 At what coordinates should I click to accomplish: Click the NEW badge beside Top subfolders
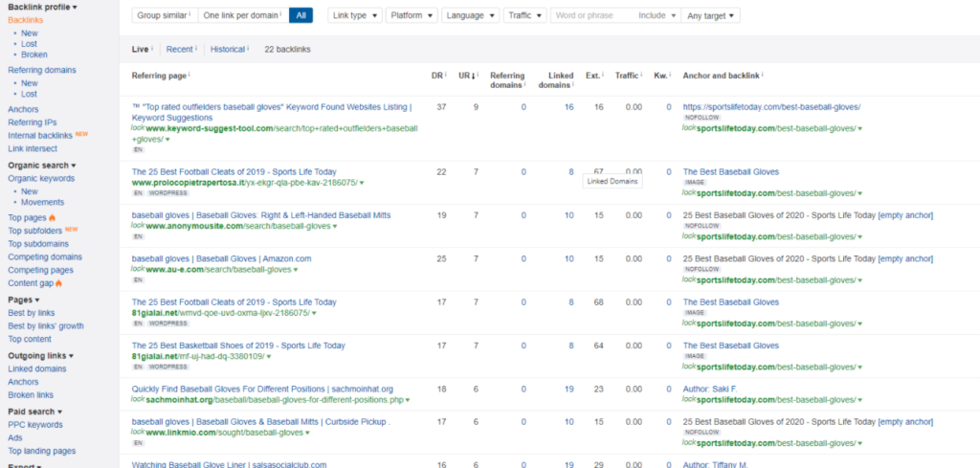coord(72,229)
